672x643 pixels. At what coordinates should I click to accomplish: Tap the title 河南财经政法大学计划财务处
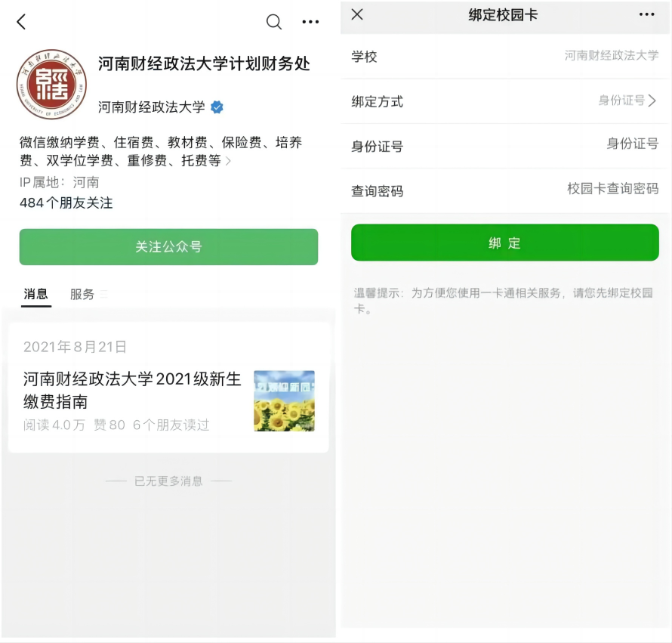tap(204, 63)
